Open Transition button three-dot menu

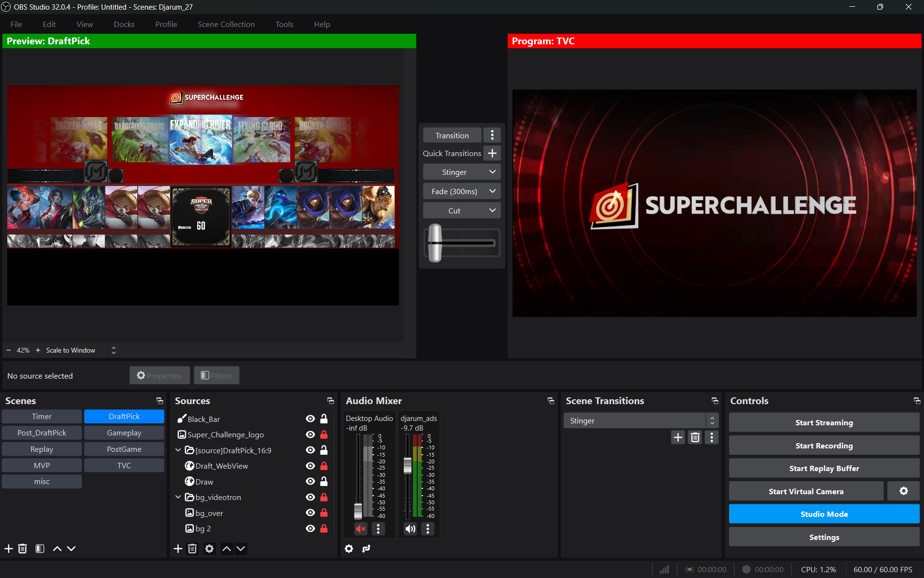(x=492, y=135)
